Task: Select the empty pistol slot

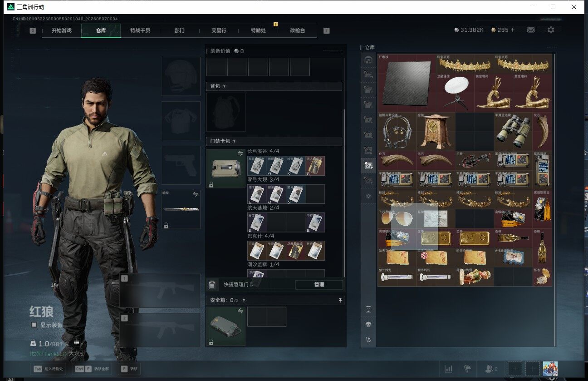Action: pyautogui.click(x=181, y=165)
